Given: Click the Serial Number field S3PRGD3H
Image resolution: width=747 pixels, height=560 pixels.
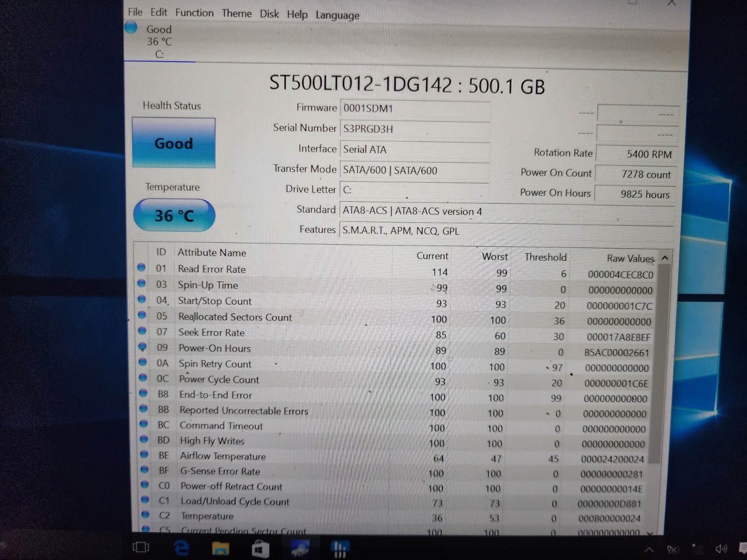Looking at the screenshot, I should coord(415,129).
